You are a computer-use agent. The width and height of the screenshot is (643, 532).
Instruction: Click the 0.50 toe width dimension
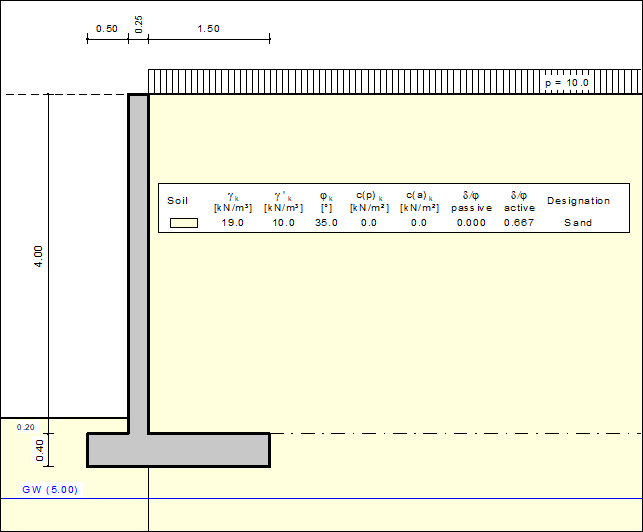click(x=107, y=29)
